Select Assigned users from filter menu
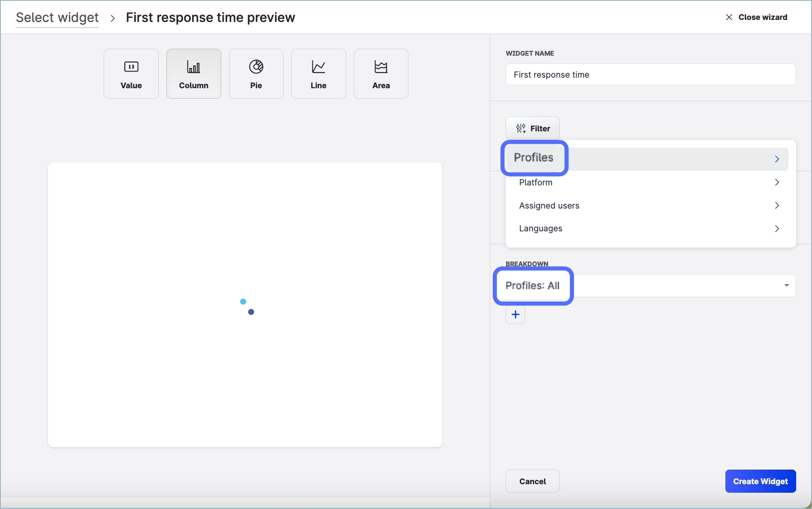Viewport: 812px width, 509px height. 549,206
